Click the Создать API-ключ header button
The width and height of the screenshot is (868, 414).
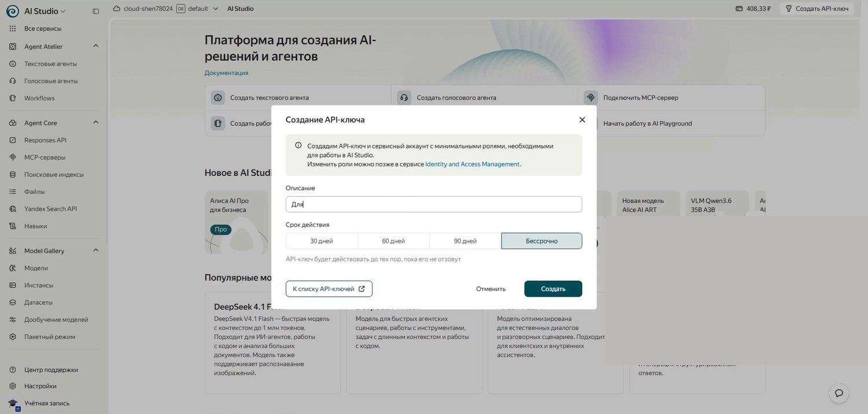[817, 9]
